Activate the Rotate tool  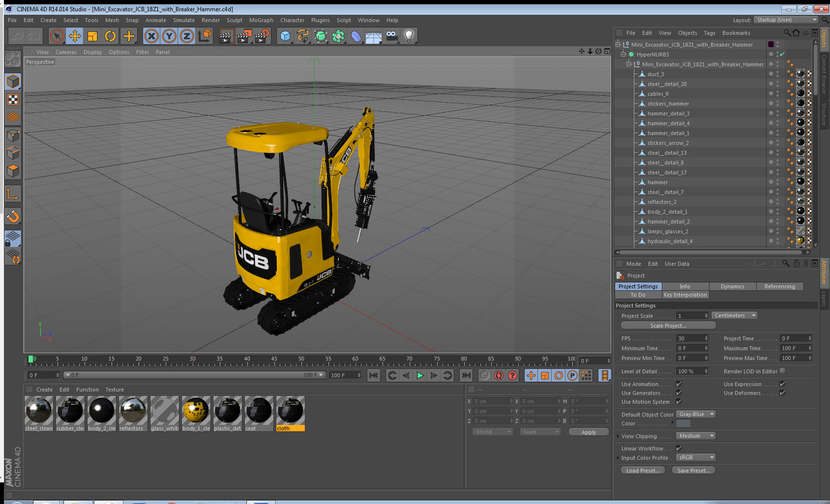111,36
